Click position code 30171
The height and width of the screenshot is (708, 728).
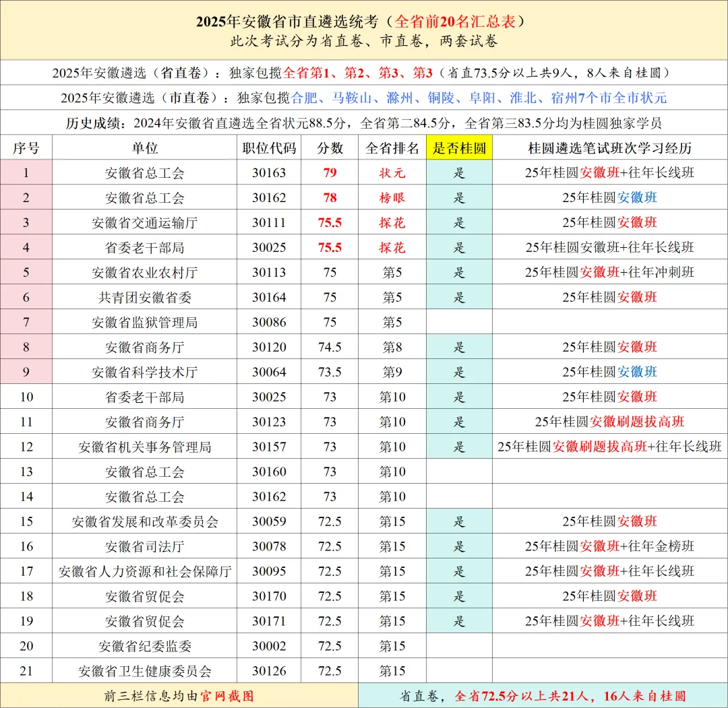click(x=269, y=621)
